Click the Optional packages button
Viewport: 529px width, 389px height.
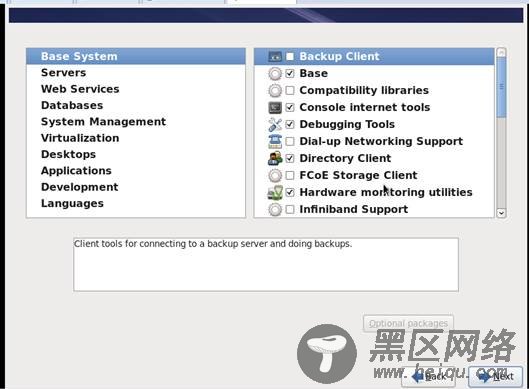point(408,323)
